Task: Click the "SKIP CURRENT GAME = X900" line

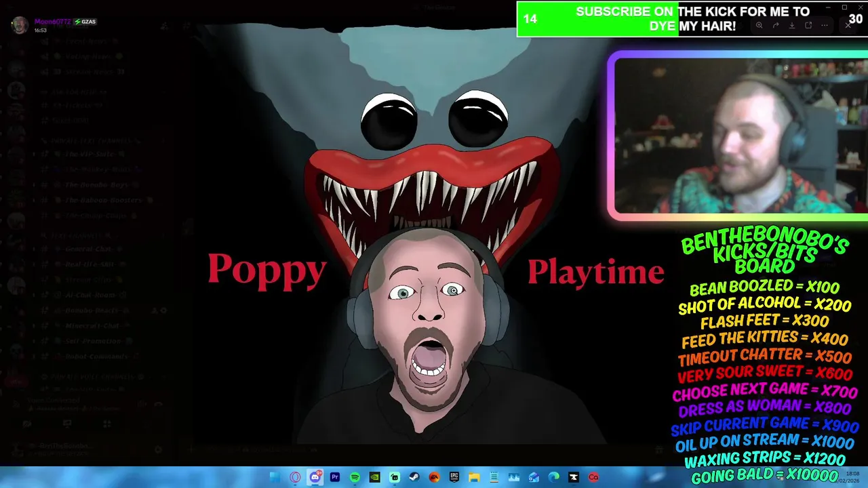Action: coord(764,426)
